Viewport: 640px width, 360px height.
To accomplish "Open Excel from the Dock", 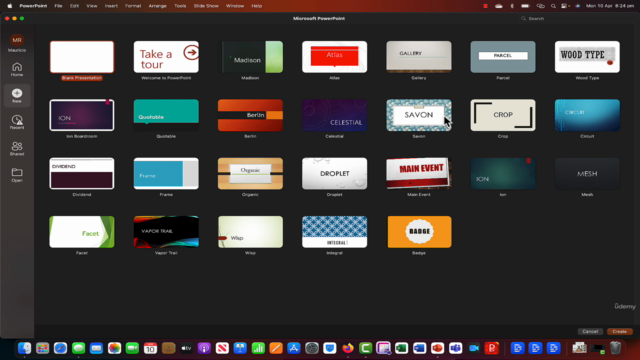I will pos(402,348).
